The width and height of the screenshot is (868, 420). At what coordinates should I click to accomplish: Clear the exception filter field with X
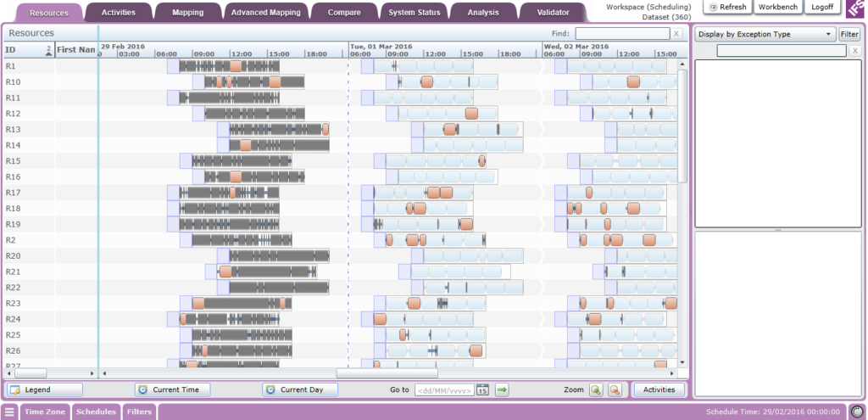855,51
